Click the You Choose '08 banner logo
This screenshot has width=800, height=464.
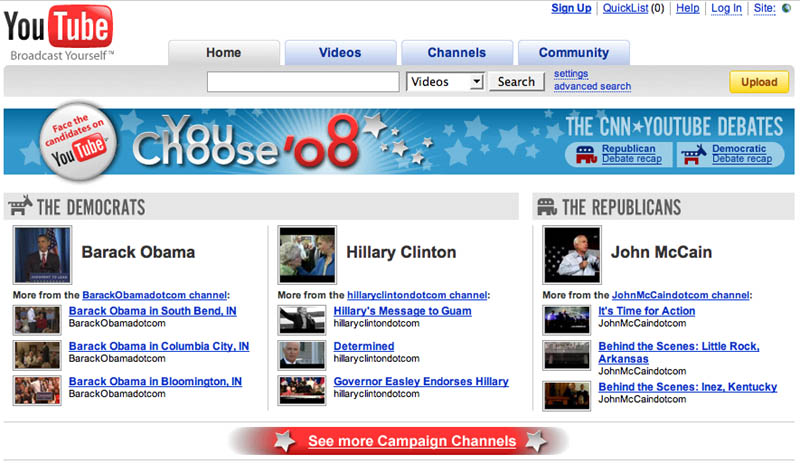(247, 141)
